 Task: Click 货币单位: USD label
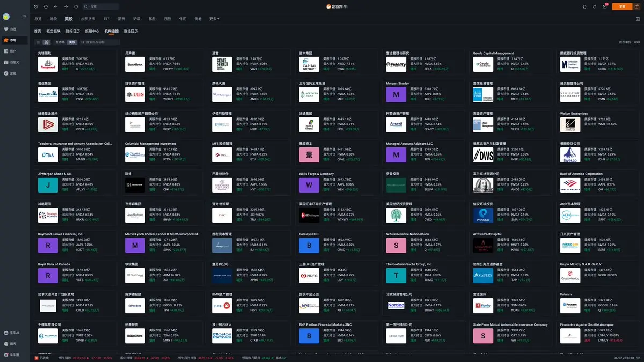click(630, 42)
